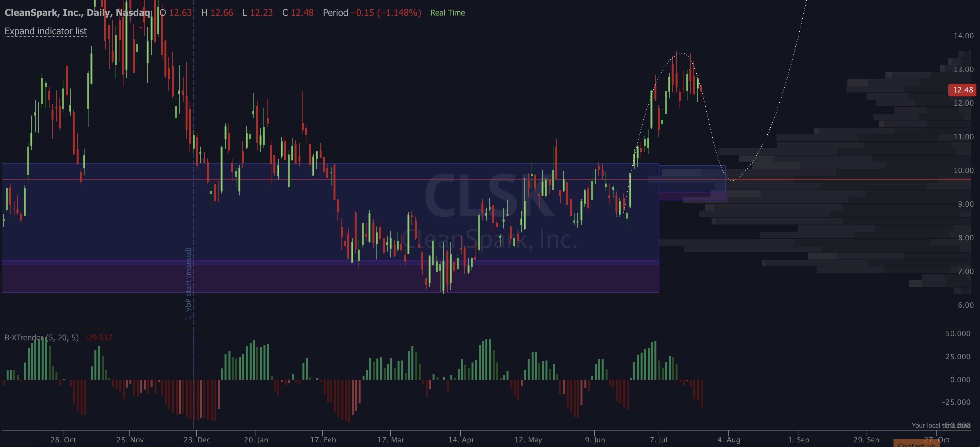
Task: Click the close price value 12.48 in header
Action: 302,13
